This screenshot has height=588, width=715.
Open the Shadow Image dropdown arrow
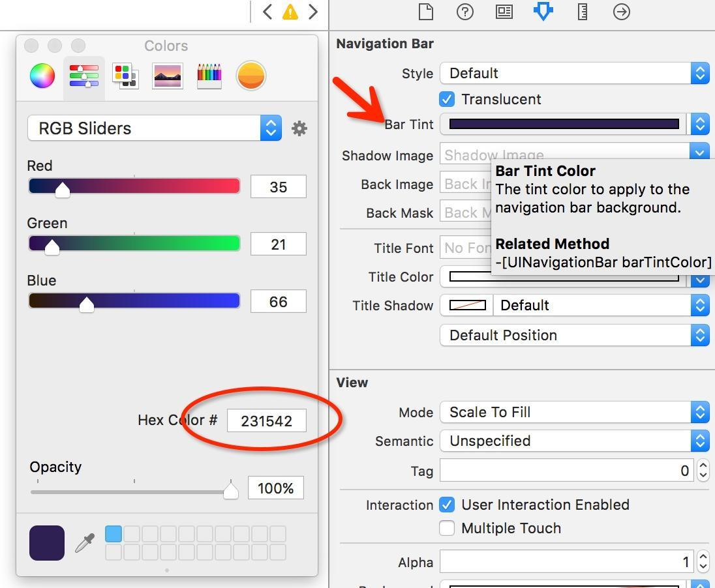(x=700, y=151)
